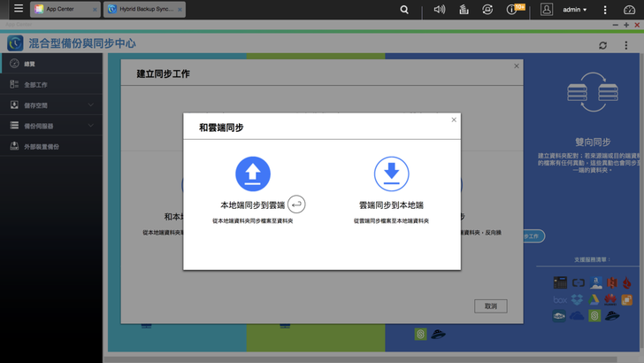
Task: Open the background tasks icon
Action: pyautogui.click(x=464, y=10)
